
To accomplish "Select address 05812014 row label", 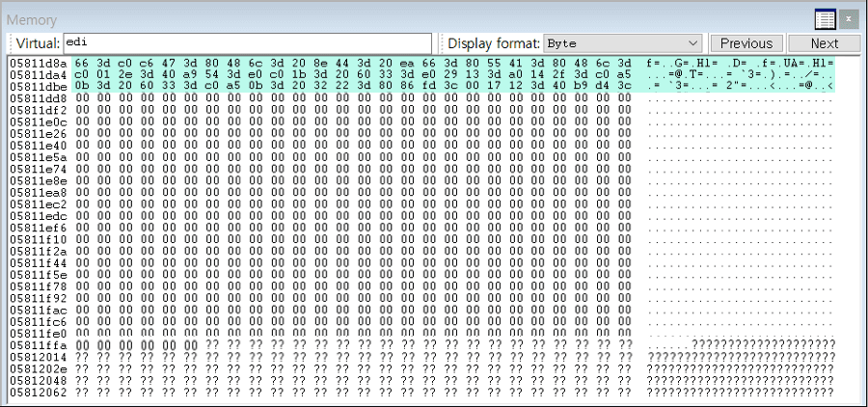I will tap(39, 357).
